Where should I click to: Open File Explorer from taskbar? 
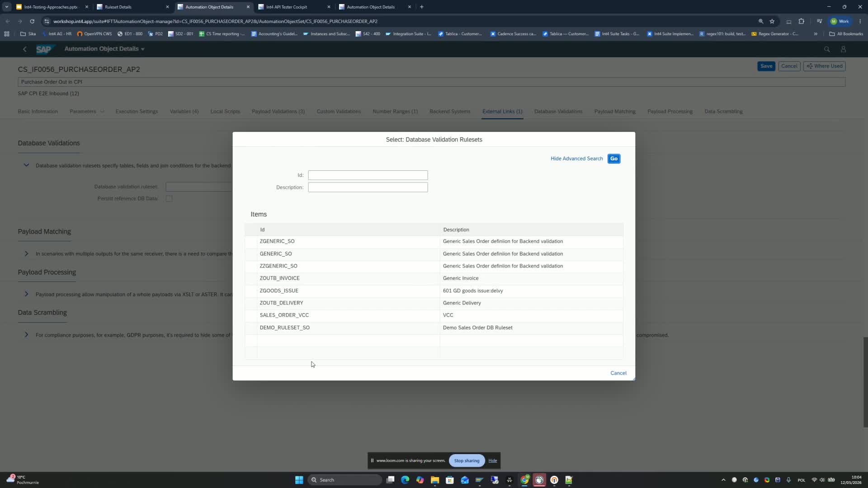point(434,480)
